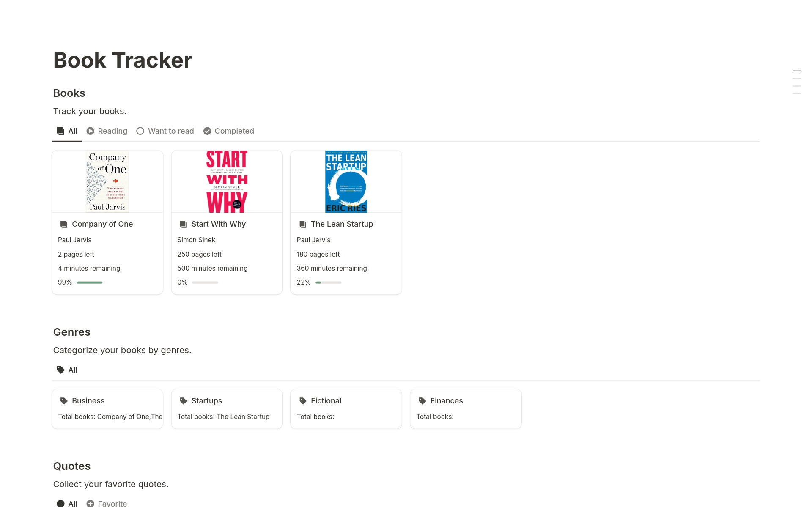Switch to the Reading tab in Books
Screen dimensions: 812x507
pyautogui.click(x=107, y=131)
